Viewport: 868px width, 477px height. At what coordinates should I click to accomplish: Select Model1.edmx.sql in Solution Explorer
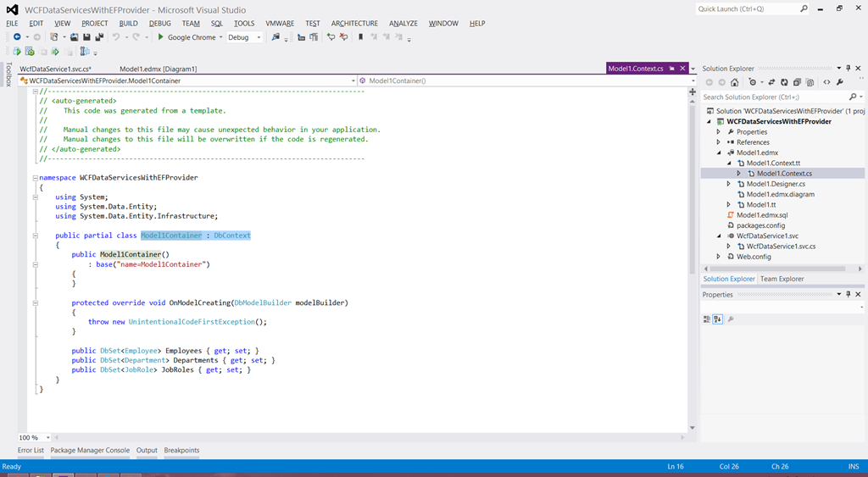point(762,215)
